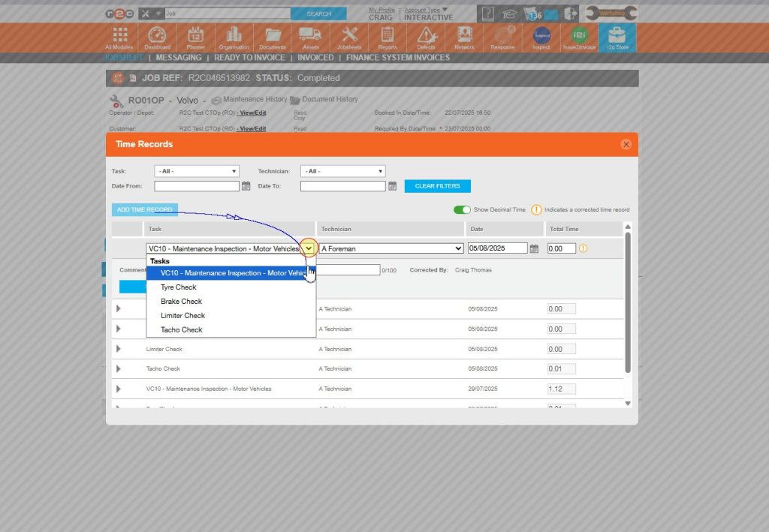Open the Date To calendar picker icon
The height and width of the screenshot is (532, 769).
click(392, 186)
